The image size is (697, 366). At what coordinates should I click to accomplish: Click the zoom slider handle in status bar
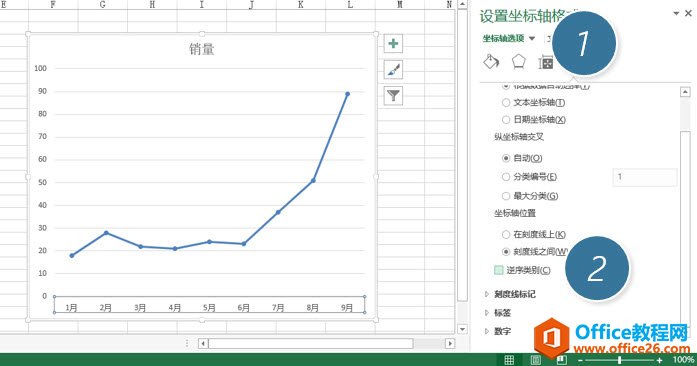[x=619, y=360]
